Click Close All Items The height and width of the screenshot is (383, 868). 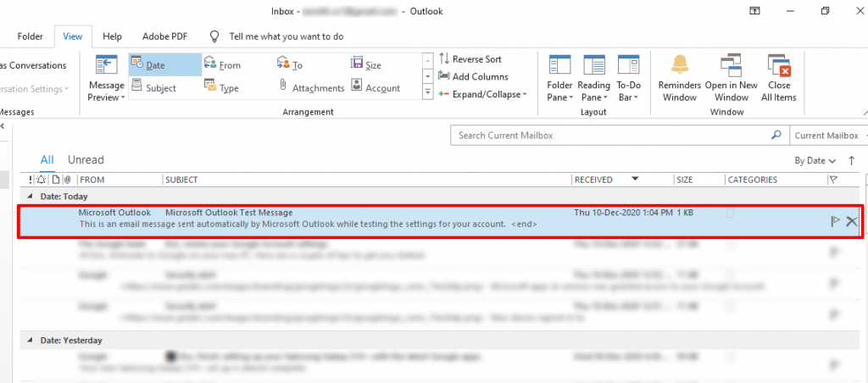coord(779,79)
